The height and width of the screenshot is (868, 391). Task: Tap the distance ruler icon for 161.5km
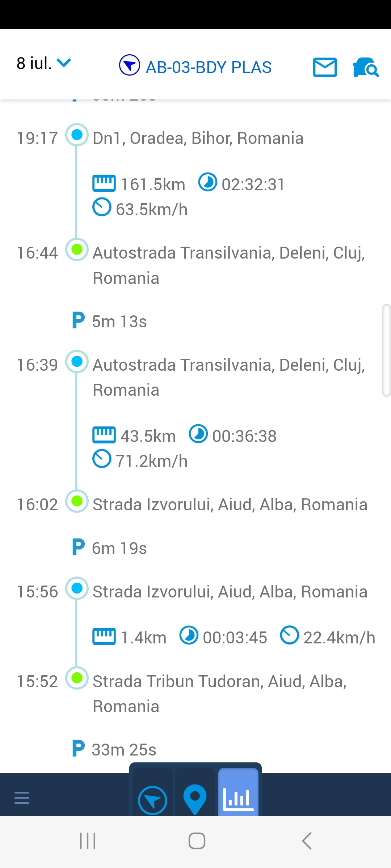(x=104, y=183)
